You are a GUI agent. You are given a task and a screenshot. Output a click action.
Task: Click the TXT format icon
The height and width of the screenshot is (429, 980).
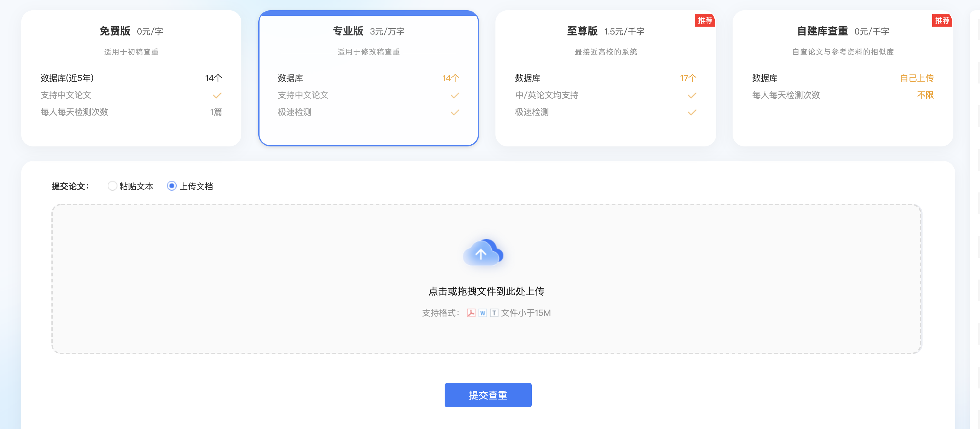click(494, 313)
